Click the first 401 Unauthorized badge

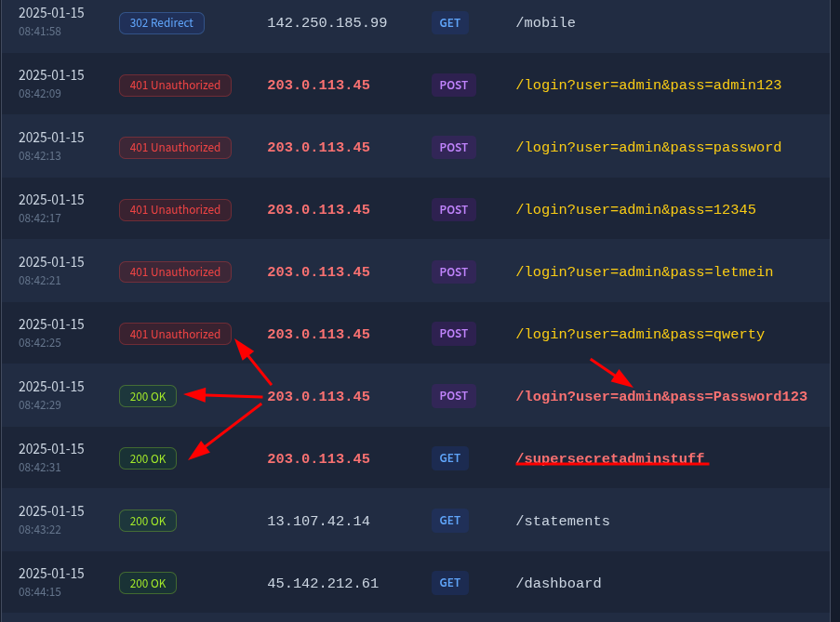175,85
